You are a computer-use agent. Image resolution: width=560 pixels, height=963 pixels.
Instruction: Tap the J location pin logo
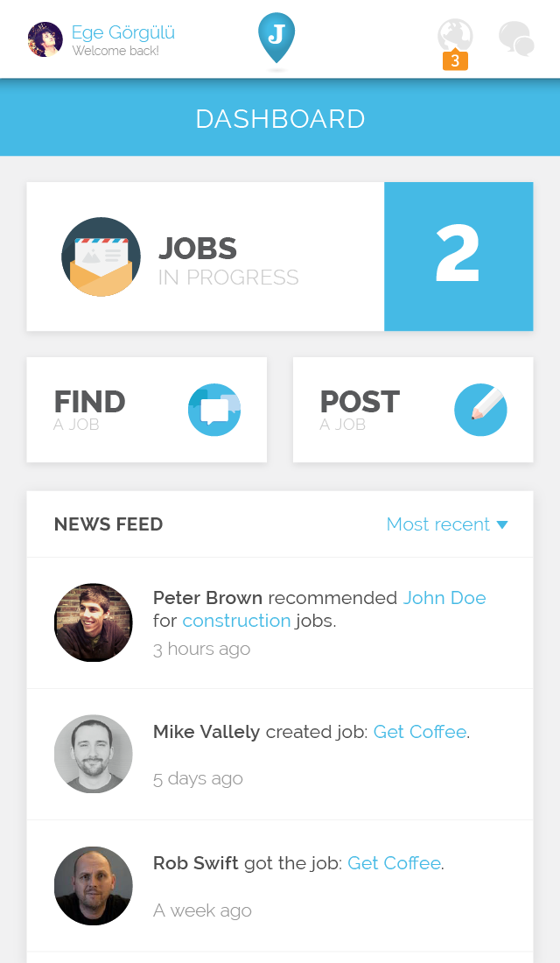tap(276, 38)
